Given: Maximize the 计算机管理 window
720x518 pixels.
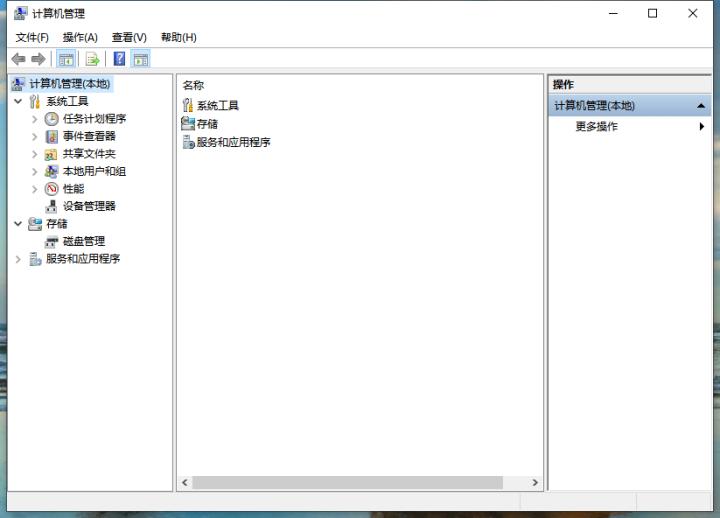Looking at the screenshot, I should tap(652, 13).
